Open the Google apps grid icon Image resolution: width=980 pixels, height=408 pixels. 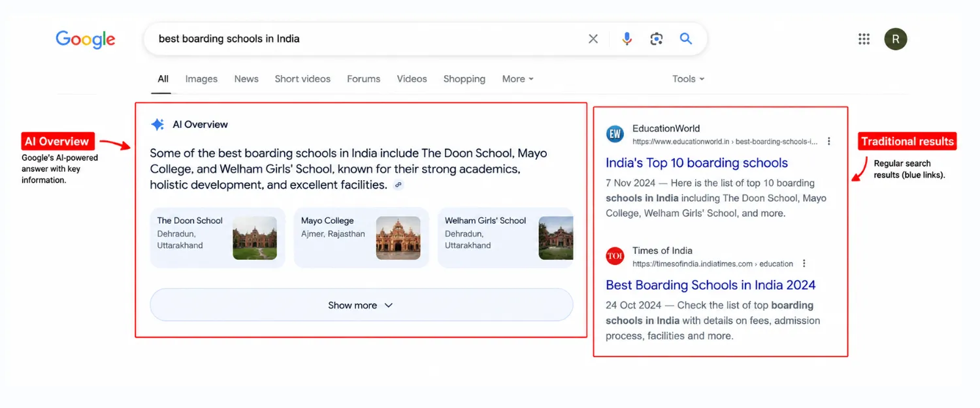(x=864, y=39)
